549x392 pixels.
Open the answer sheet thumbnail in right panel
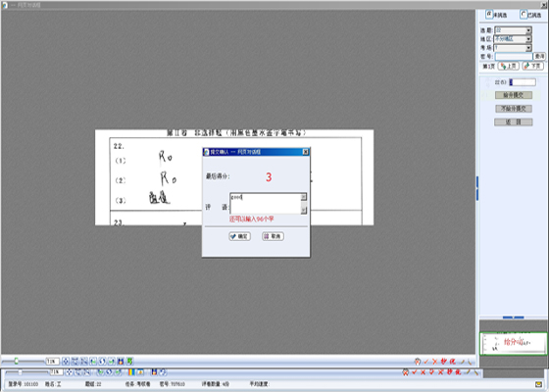[x=513, y=343]
